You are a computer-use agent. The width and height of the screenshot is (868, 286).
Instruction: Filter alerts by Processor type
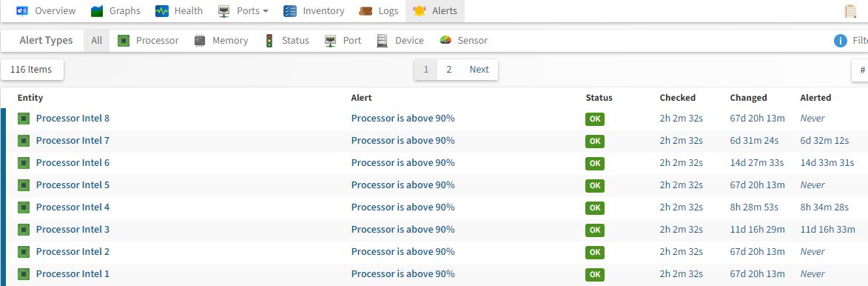click(x=148, y=41)
